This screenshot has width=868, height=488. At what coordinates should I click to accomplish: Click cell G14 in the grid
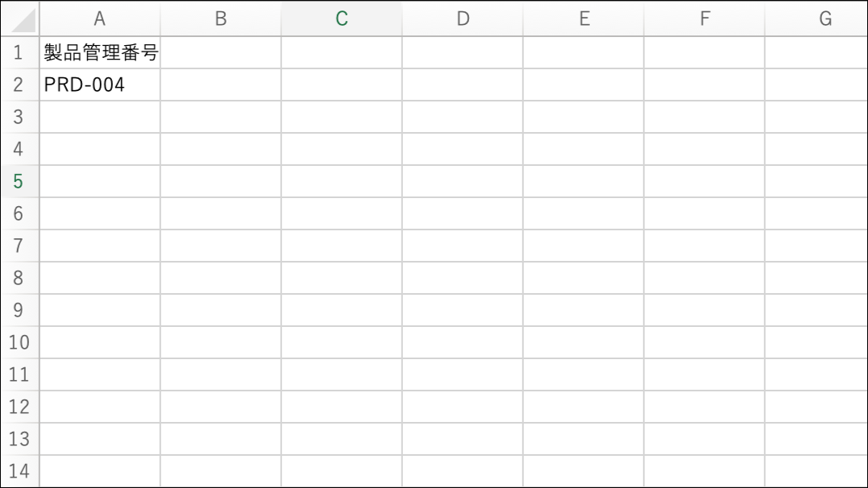[816, 471]
